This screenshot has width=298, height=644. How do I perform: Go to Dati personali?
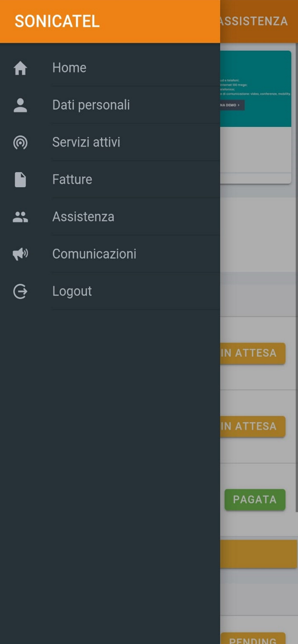(x=91, y=105)
